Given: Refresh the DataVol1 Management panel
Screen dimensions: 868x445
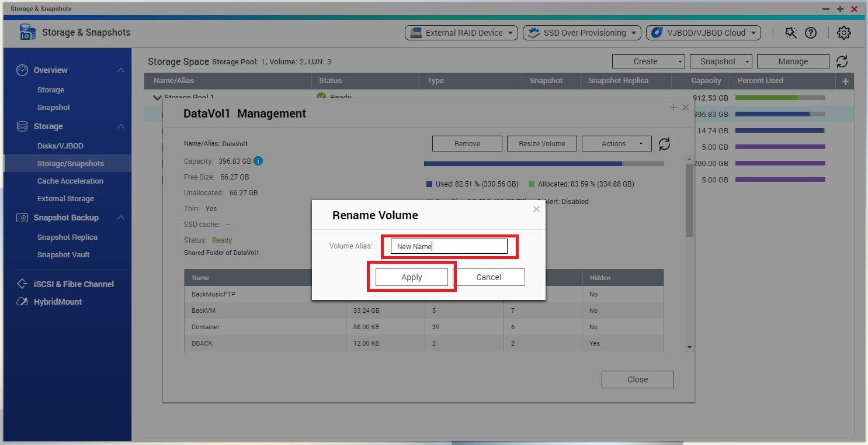Looking at the screenshot, I should point(664,144).
